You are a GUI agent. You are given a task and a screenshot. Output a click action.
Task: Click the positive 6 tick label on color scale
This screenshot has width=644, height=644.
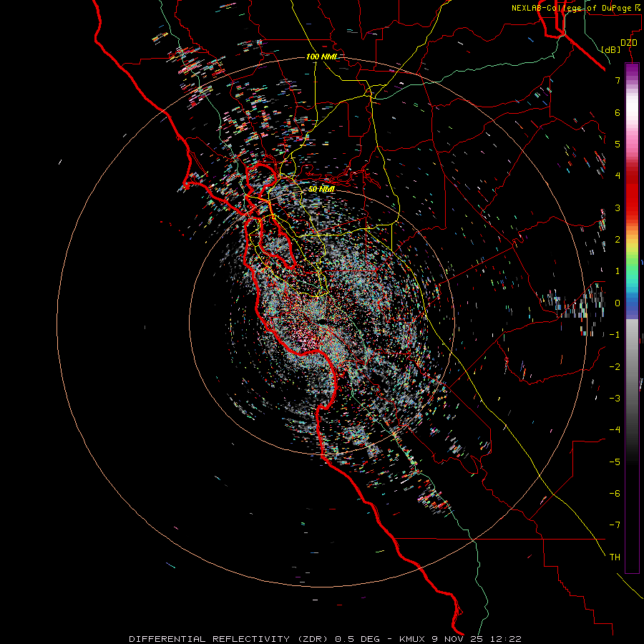(x=618, y=112)
